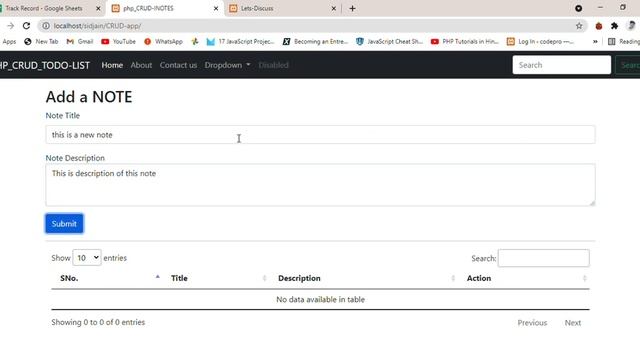640x360 pixels.
Task: Open the About navbar link
Action: (141, 65)
